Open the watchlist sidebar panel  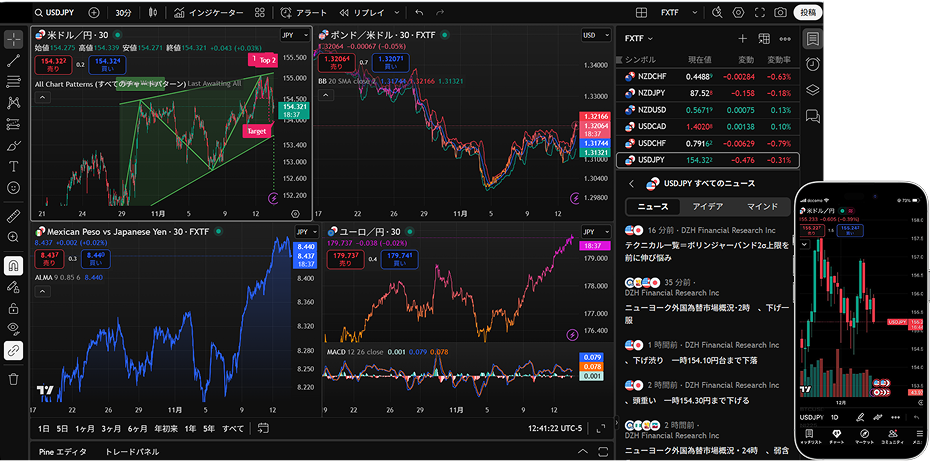(812, 39)
